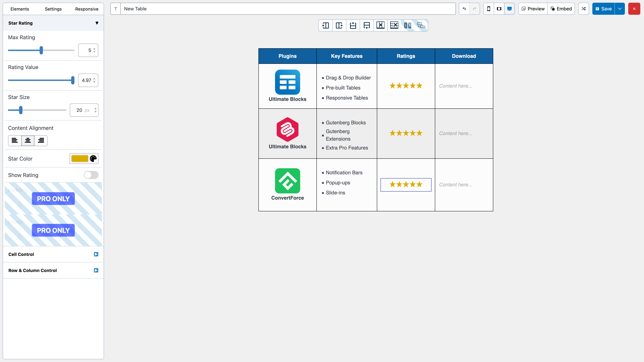Click the shuffle icon beside Embed
Image resolution: width=644 pixels, height=362 pixels.
[583, 9]
